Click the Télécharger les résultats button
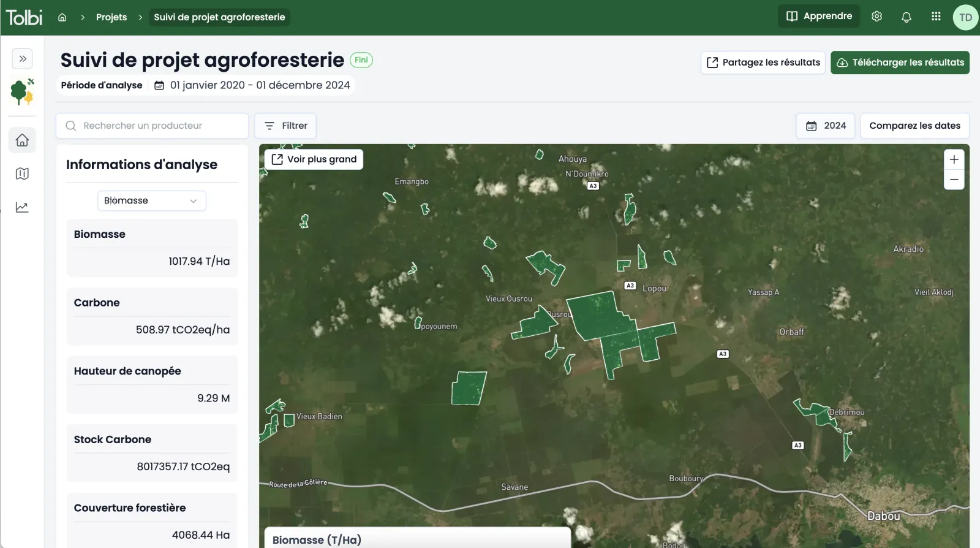Image resolution: width=980 pixels, height=548 pixels. [x=900, y=63]
